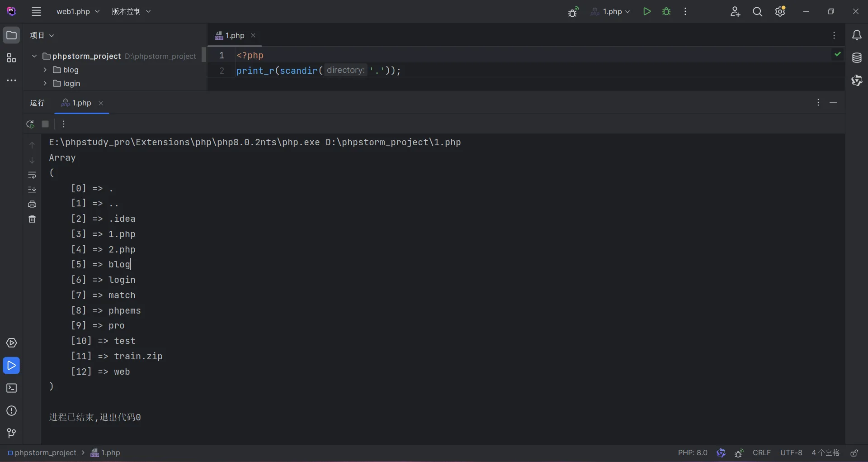868x462 pixels.
Task: Toggle the Project tool window folder icon
Action: coord(11,35)
